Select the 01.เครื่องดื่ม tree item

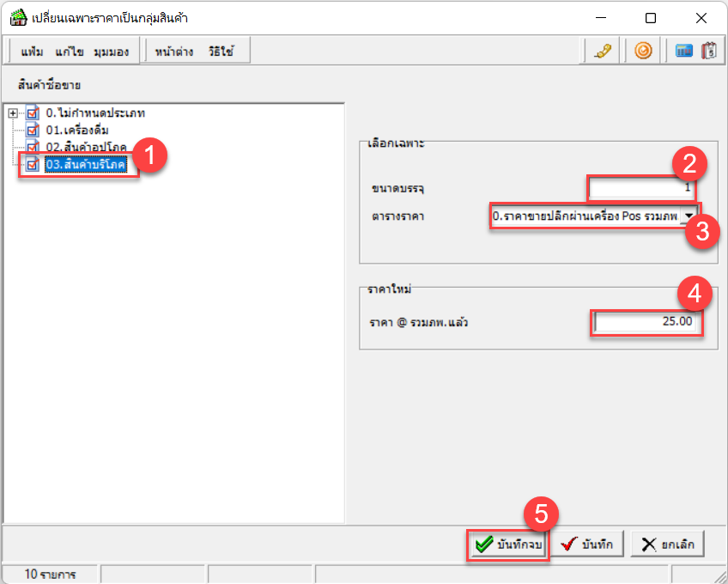pos(77,130)
